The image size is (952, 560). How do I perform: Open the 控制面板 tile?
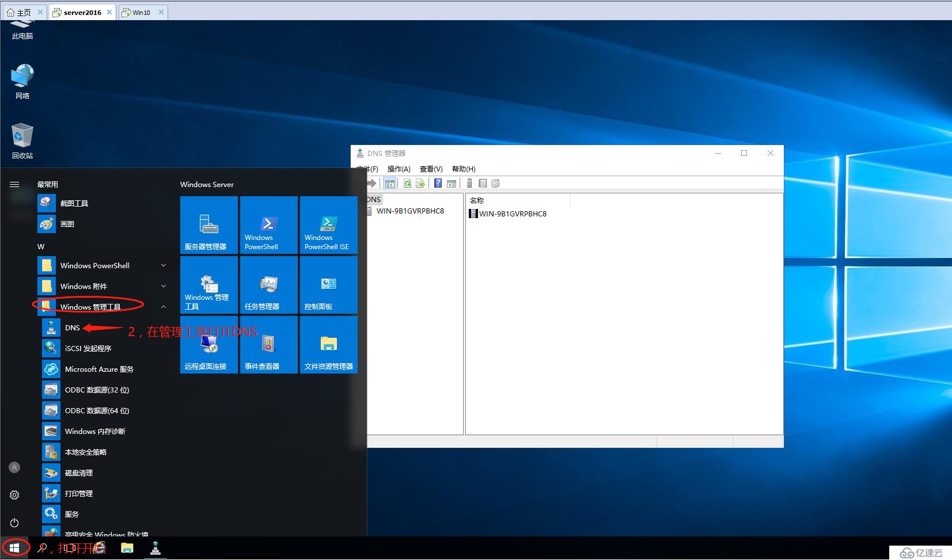329,285
